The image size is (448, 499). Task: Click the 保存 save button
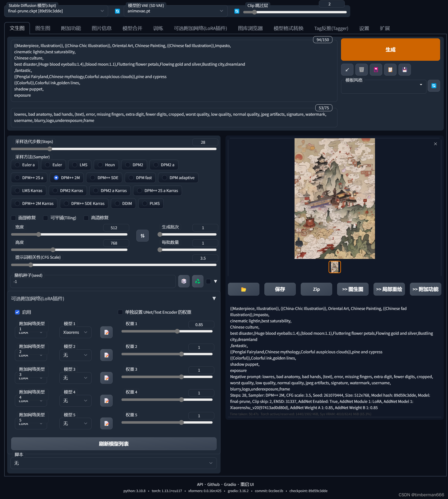(280, 289)
